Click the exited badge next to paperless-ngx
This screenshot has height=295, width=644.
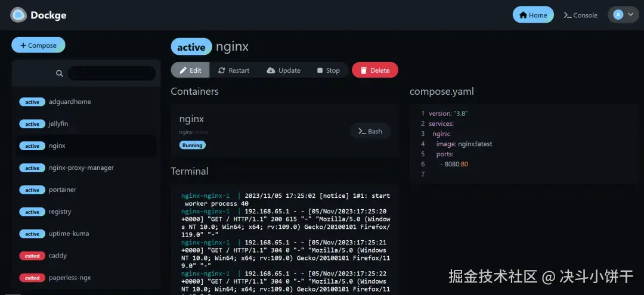[32, 278]
